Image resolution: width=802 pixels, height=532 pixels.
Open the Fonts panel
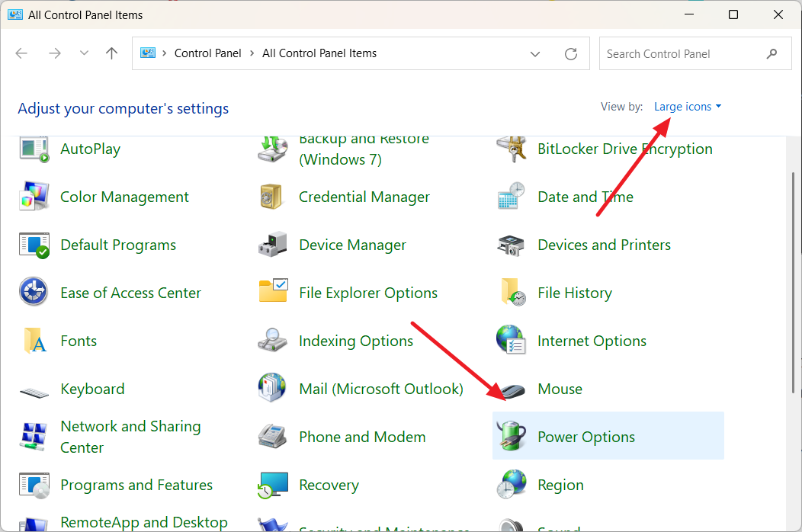77,341
